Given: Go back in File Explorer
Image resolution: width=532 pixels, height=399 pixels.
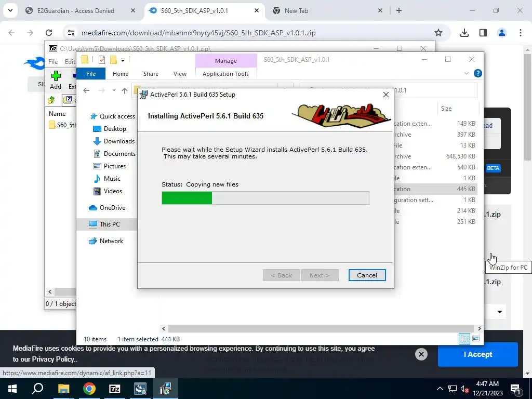Looking at the screenshot, I should 86,90.
